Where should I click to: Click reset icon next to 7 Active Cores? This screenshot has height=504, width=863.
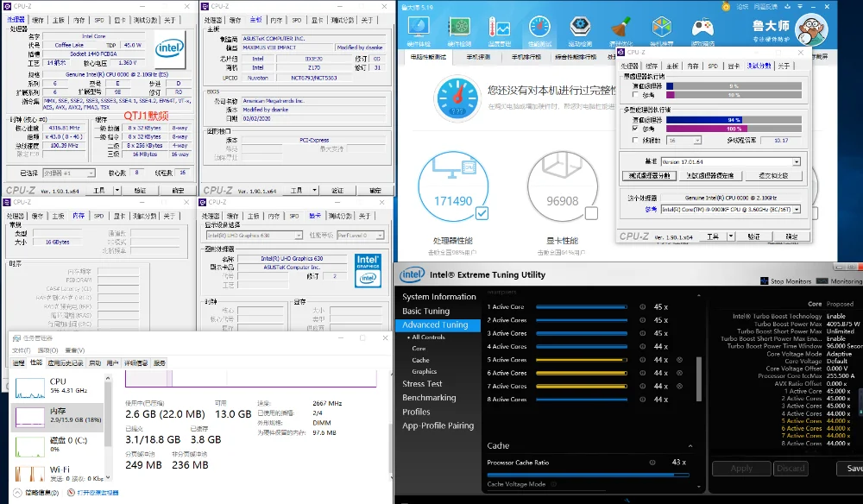point(680,387)
